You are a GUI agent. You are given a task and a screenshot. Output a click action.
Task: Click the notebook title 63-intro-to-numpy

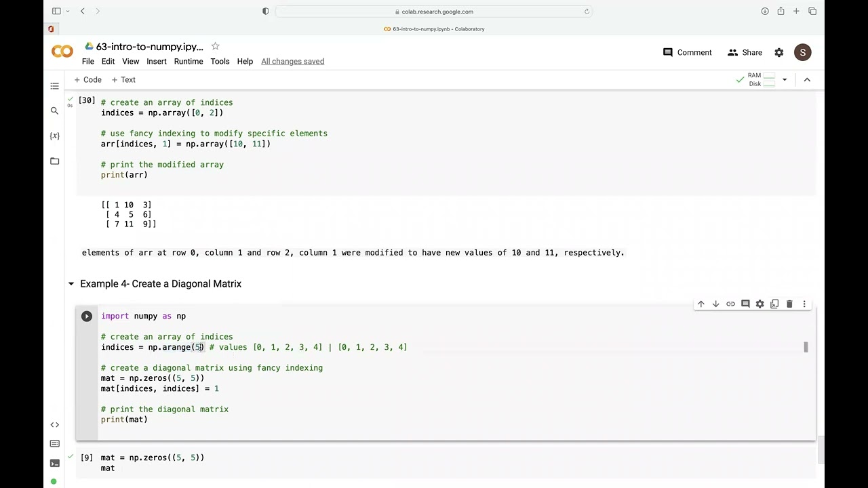[149, 47]
